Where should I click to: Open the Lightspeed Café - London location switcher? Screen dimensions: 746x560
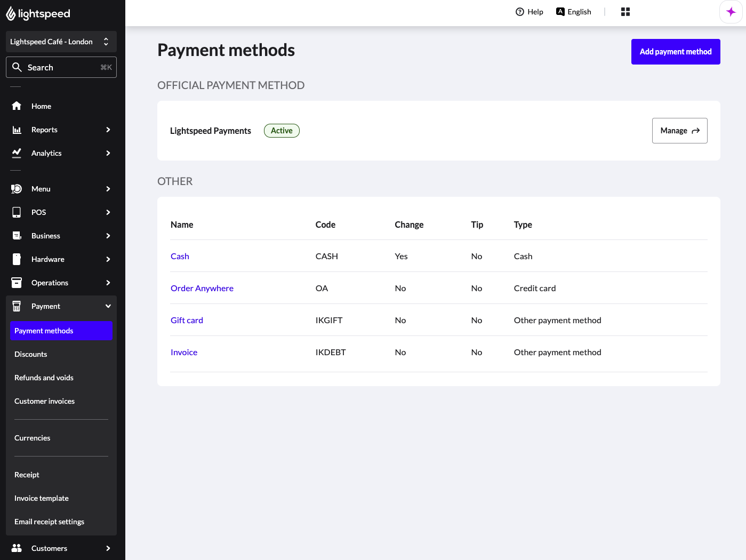coord(61,42)
